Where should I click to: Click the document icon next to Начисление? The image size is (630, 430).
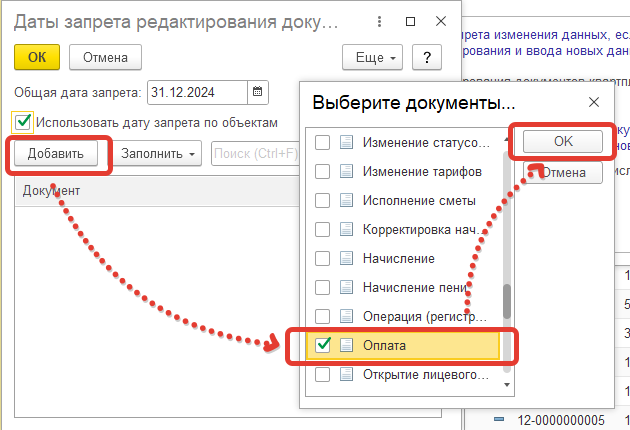coord(346,258)
